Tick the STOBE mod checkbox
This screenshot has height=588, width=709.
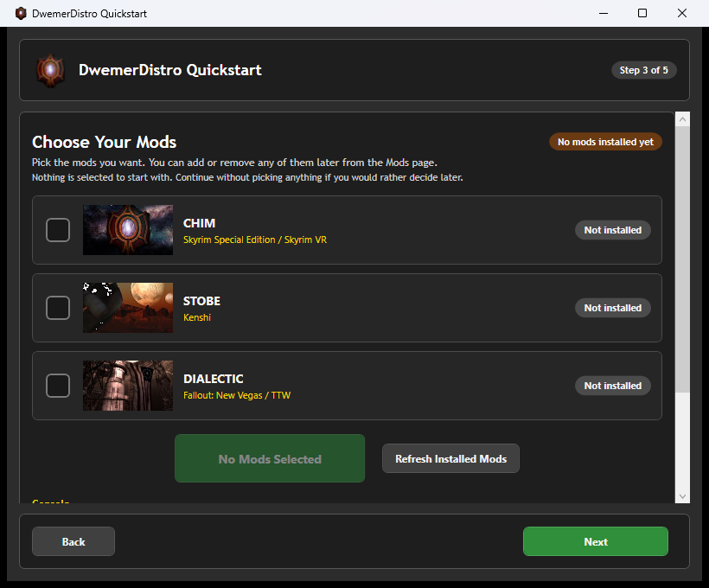click(58, 308)
